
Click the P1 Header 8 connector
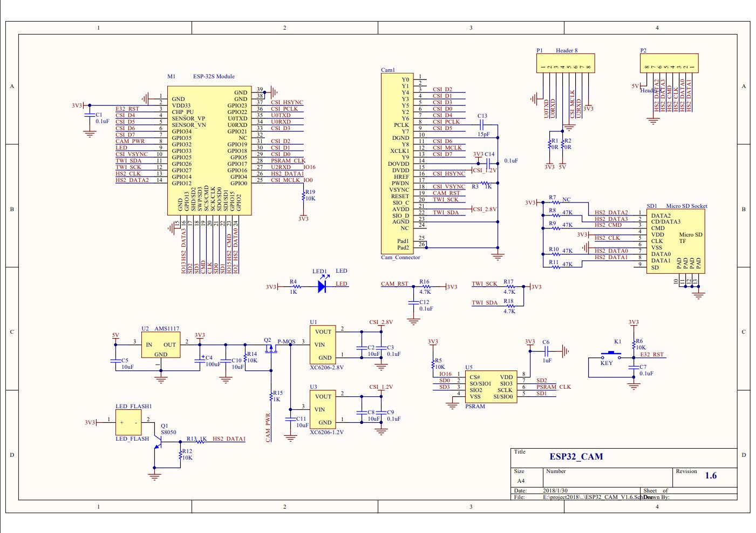(x=565, y=63)
